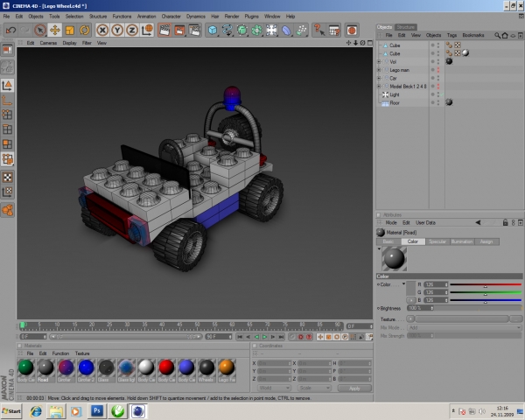This screenshot has width=525, height=420.
Task: Switch to world coordinate system icon
Action: tap(147, 31)
